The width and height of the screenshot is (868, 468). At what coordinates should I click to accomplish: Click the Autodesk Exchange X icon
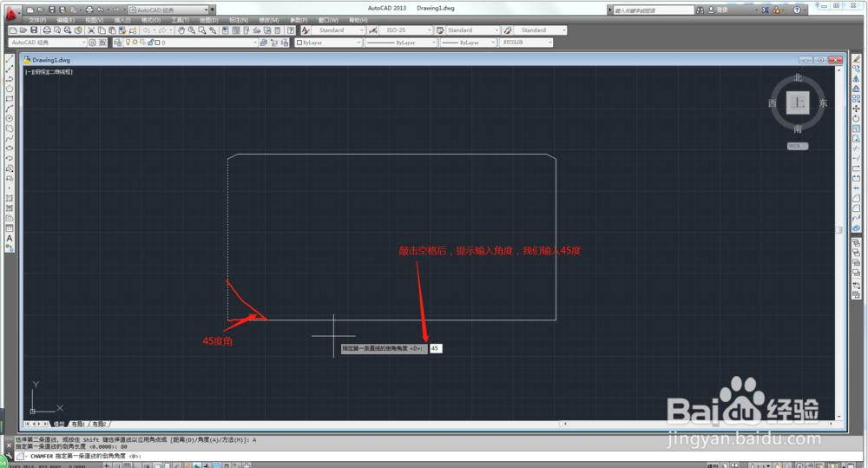point(765,10)
